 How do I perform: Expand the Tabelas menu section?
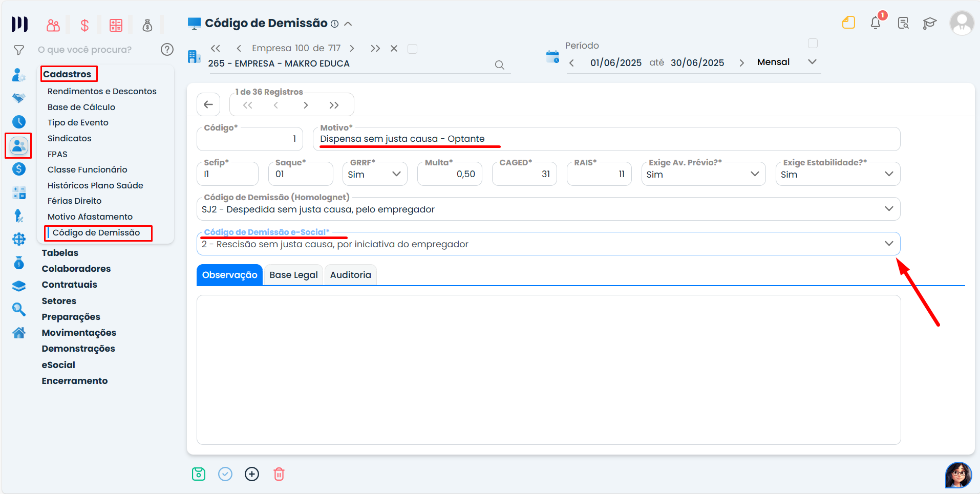(60, 253)
